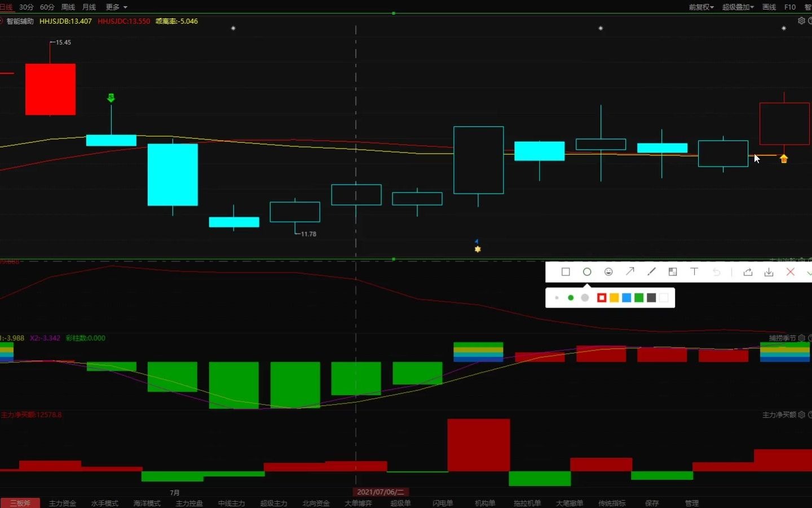812x508 pixels.
Task: Click the 2021/07/06 date marker
Action: click(381, 492)
